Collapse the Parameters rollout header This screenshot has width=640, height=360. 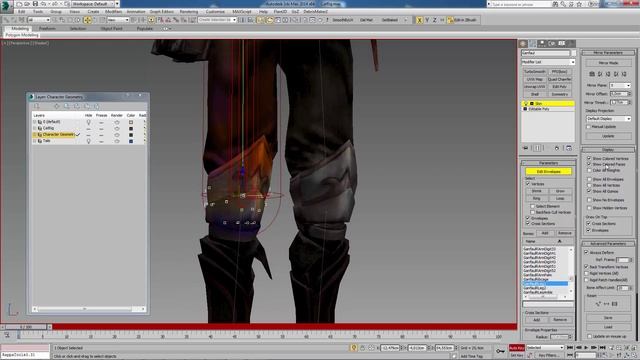pos(548,163)
